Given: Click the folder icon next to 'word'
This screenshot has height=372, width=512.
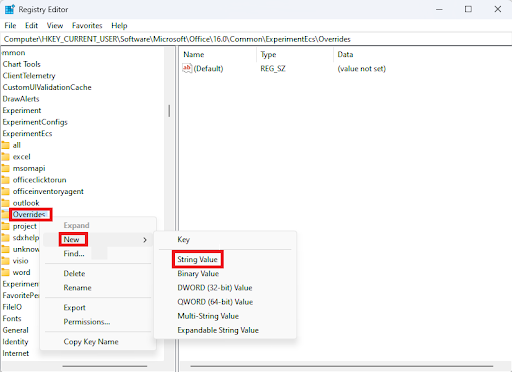Looking at the screenshot, I should [6, 272].
